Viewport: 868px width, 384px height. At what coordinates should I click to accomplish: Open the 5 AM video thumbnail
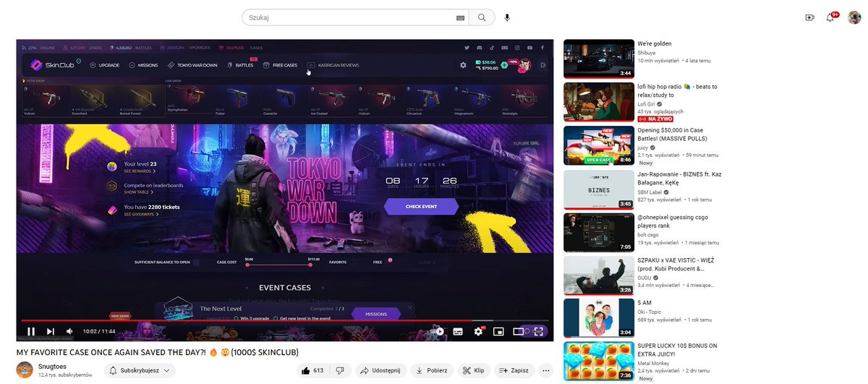point(599,318)
